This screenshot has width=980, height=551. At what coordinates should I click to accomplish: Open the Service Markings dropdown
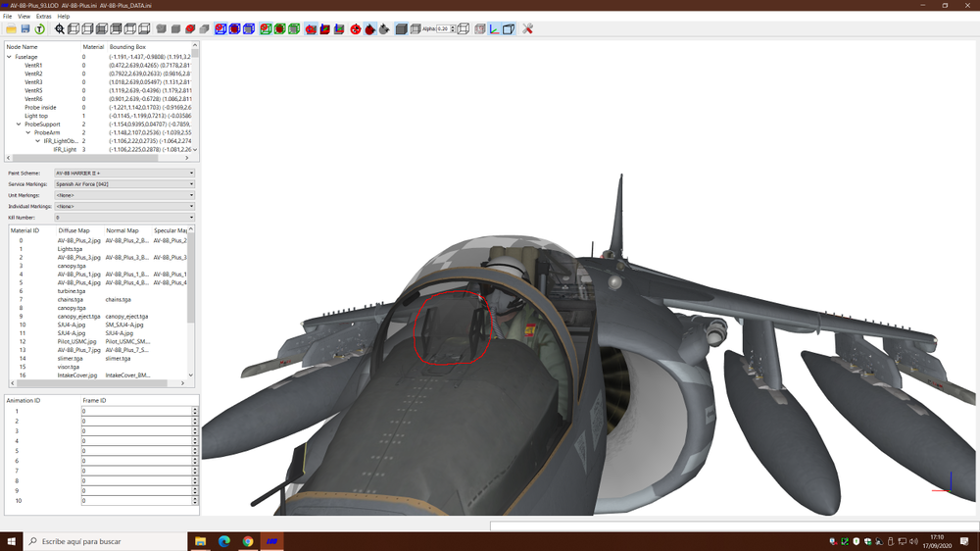[x=124, y=184]
